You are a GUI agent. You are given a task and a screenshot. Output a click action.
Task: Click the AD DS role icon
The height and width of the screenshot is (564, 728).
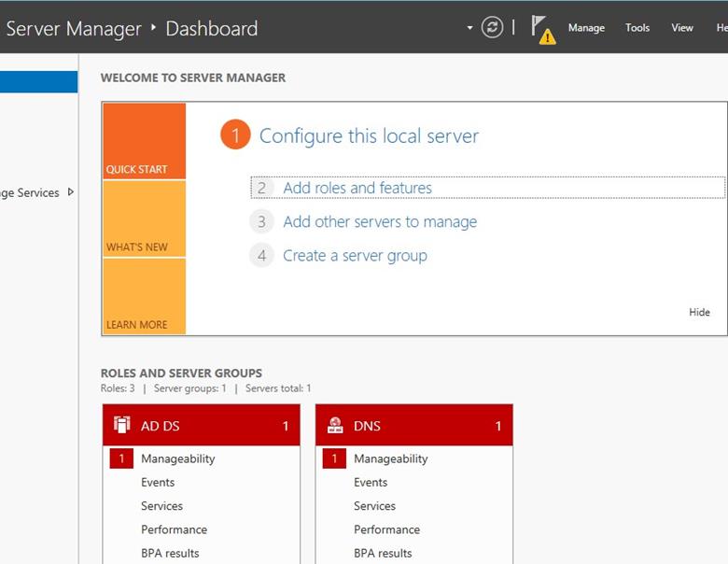[x=122, y=425]
